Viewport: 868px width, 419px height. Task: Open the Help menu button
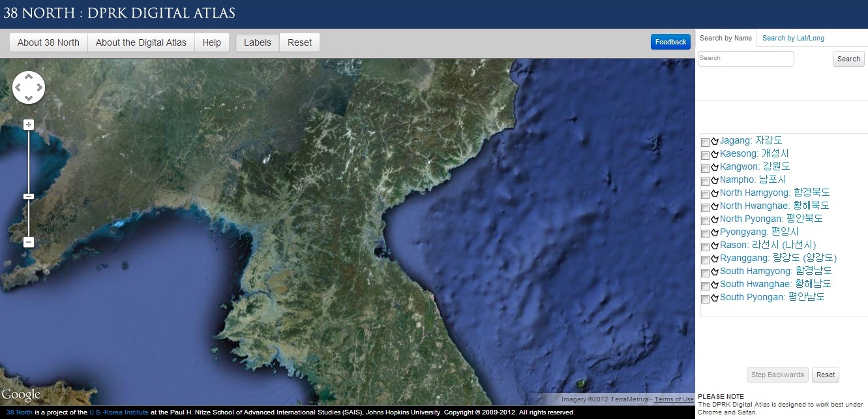point(212,42)
